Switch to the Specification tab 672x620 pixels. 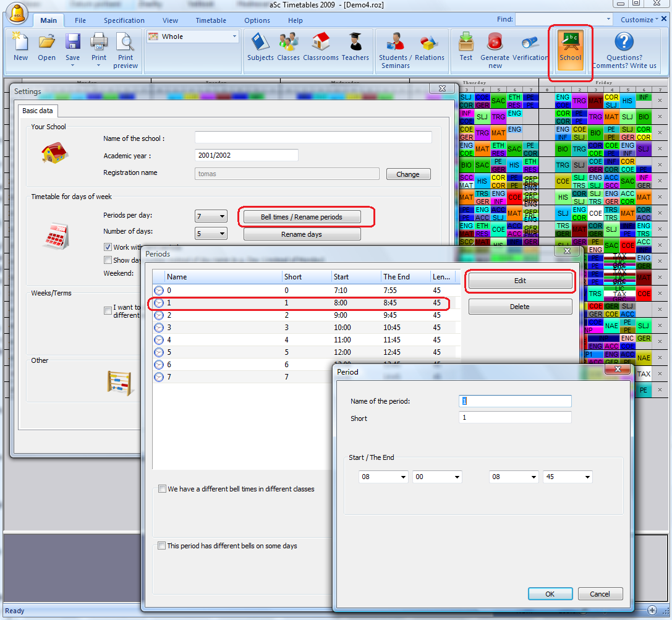coord(124,20)
